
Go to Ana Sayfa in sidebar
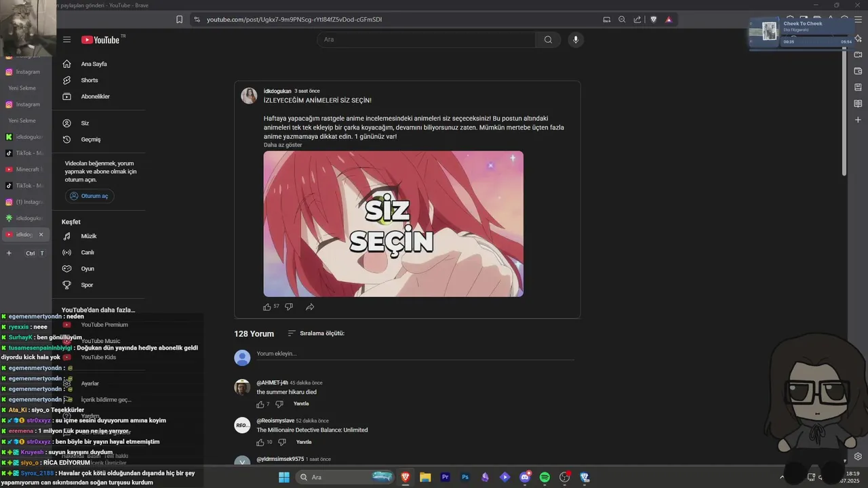tap(94, 64)
